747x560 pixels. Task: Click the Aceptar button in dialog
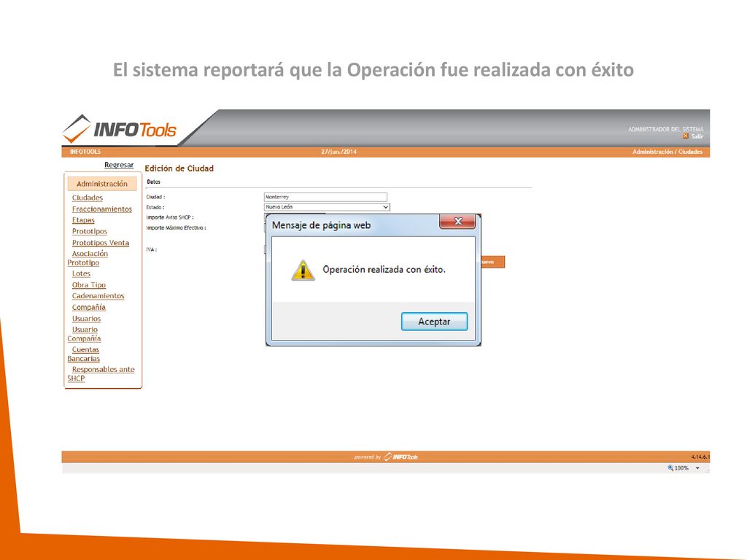[x=434, y=322]
